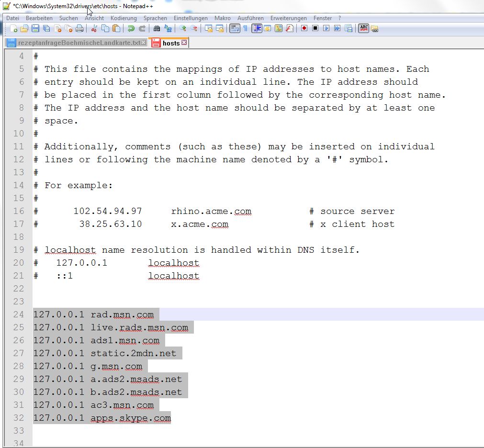Click line number 33 in the margin
The width and height of the screenshot is (484, 448).
(19, 431)
